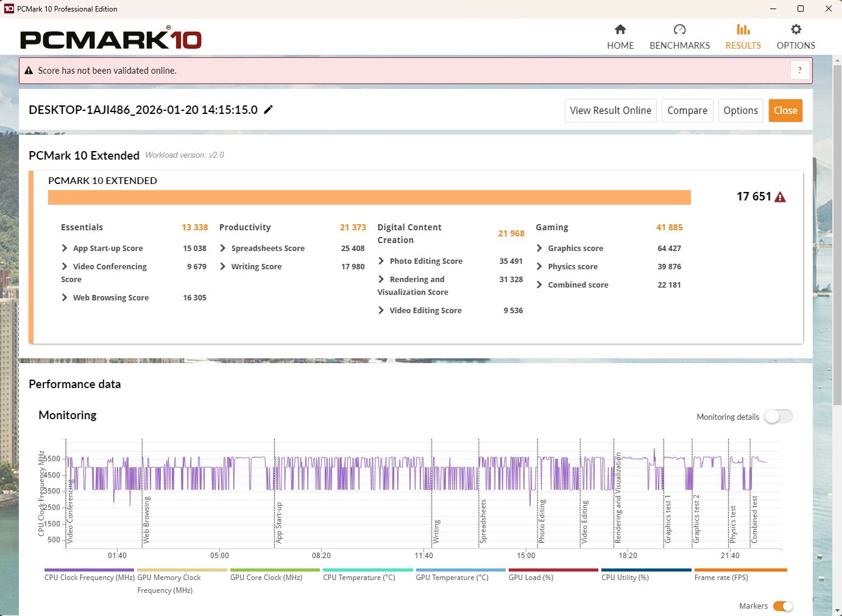Click View Result Online button
842x616 pixels.
click(610, 110)
